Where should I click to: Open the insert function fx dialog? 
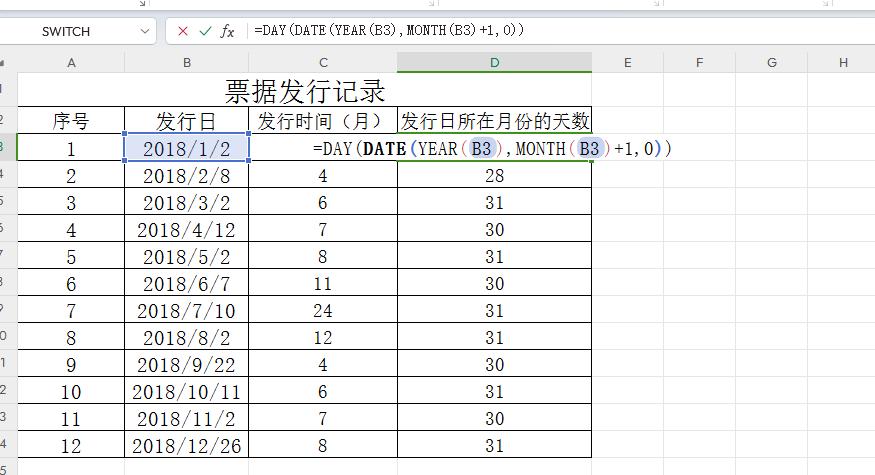pos(227,31)
